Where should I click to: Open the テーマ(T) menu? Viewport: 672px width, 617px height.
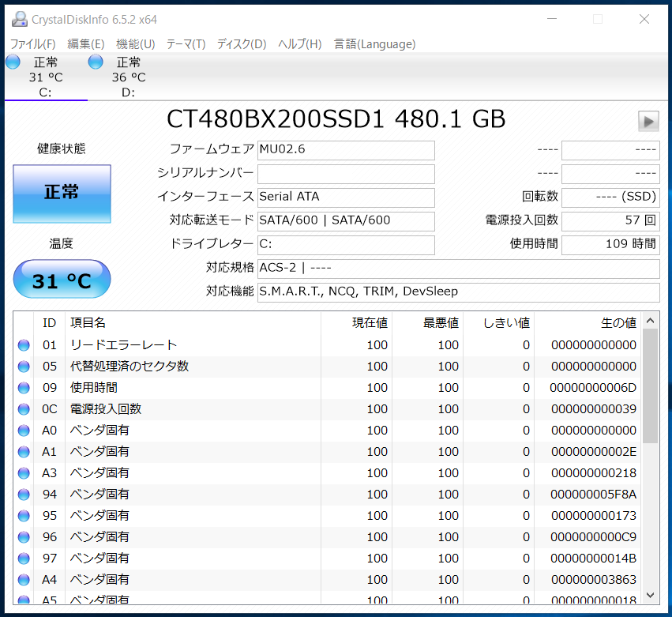[186, 44]
